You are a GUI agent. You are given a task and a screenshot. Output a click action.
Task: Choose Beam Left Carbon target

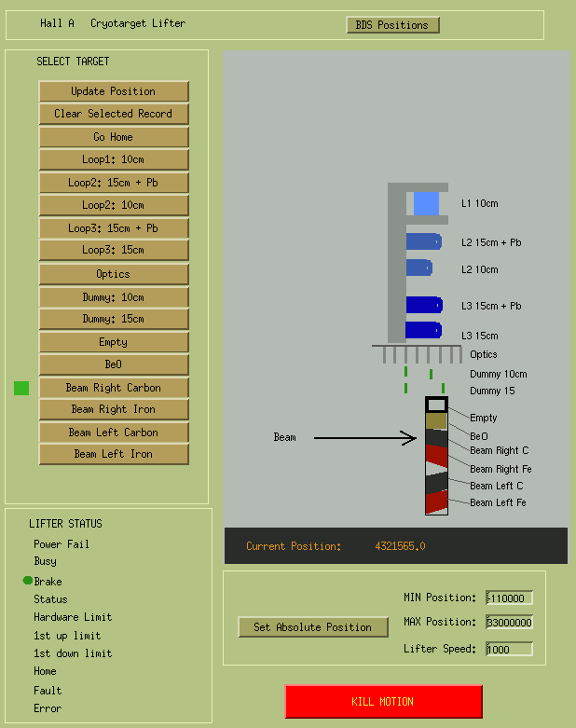114,433
